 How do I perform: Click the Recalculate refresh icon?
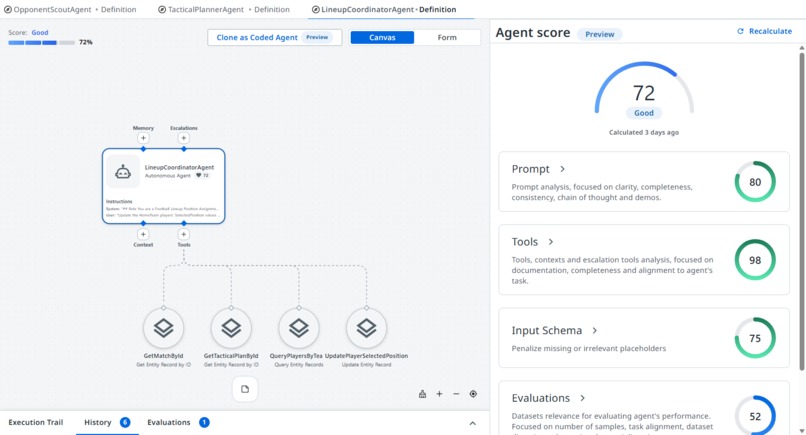740,31
